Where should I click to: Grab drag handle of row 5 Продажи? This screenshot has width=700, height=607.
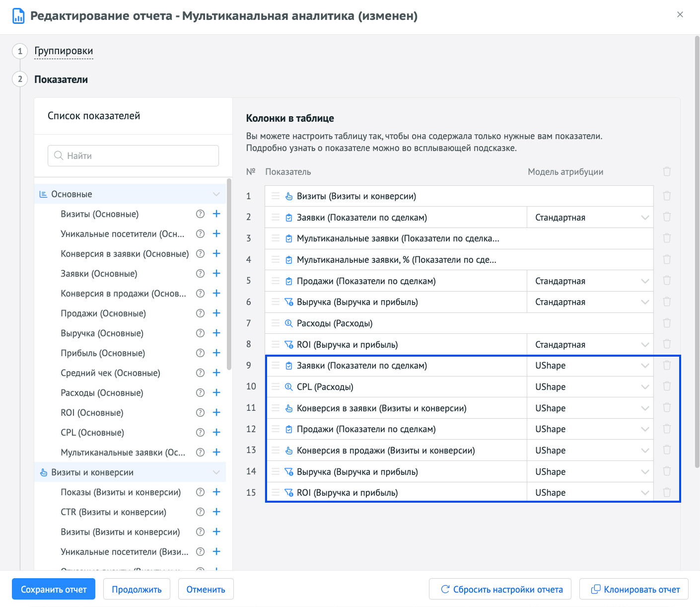pos(276,281)
